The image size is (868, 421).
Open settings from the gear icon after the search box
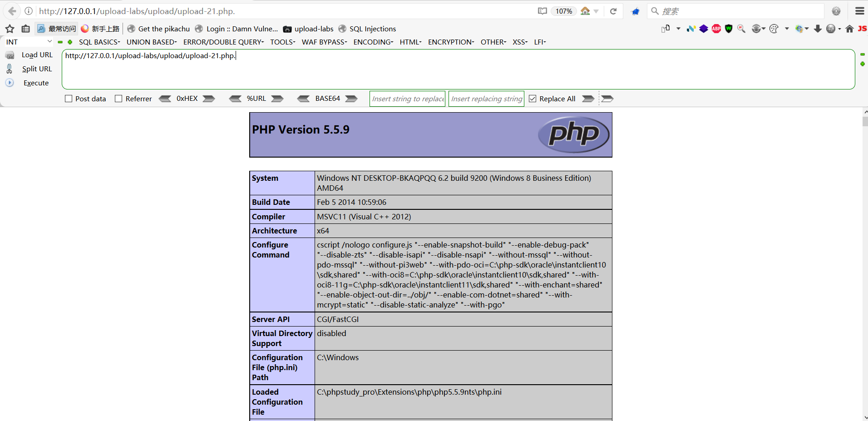[836, 11]
